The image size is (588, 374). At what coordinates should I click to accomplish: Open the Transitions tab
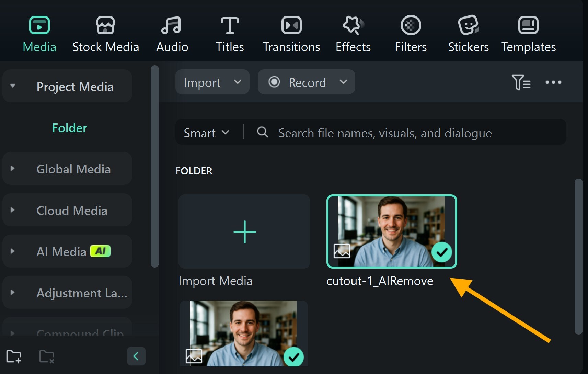291,34
